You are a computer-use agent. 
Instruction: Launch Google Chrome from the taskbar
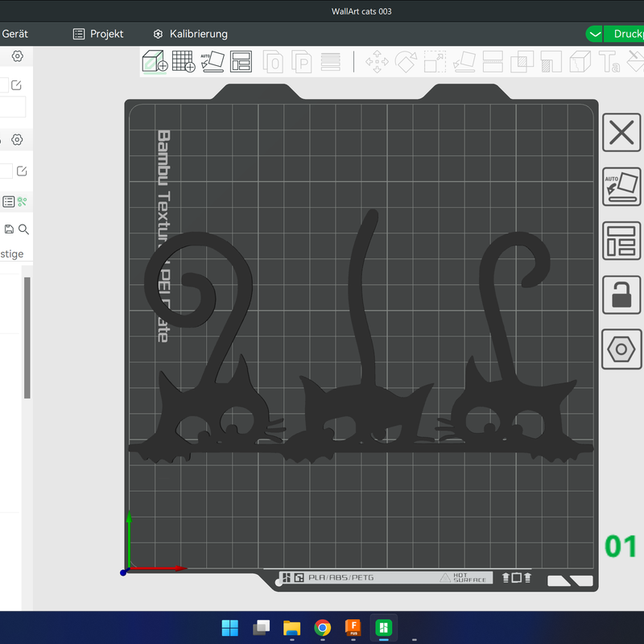pyautogui.click(x=323, y=628)
